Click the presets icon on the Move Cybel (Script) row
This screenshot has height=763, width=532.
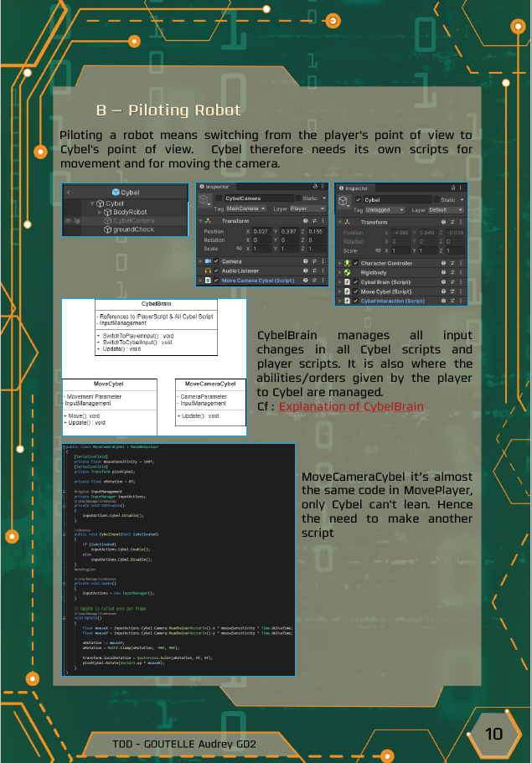pos(452,291)
